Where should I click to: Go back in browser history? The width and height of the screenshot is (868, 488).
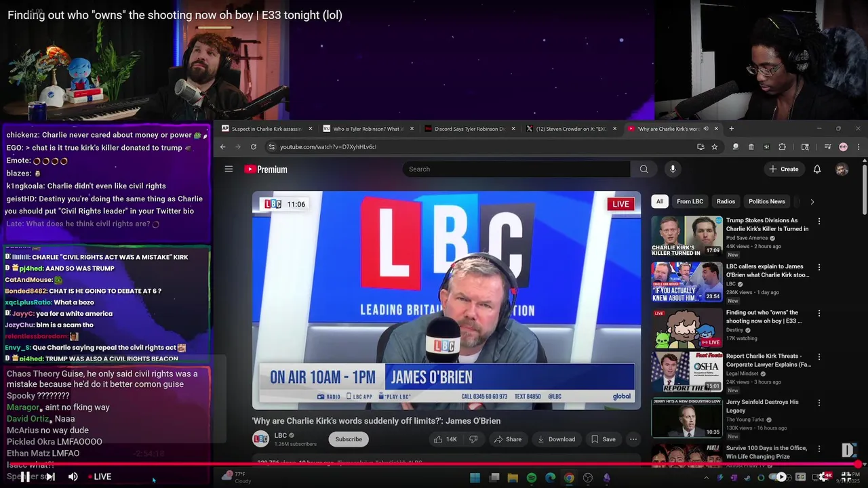[x=222, y=146]
